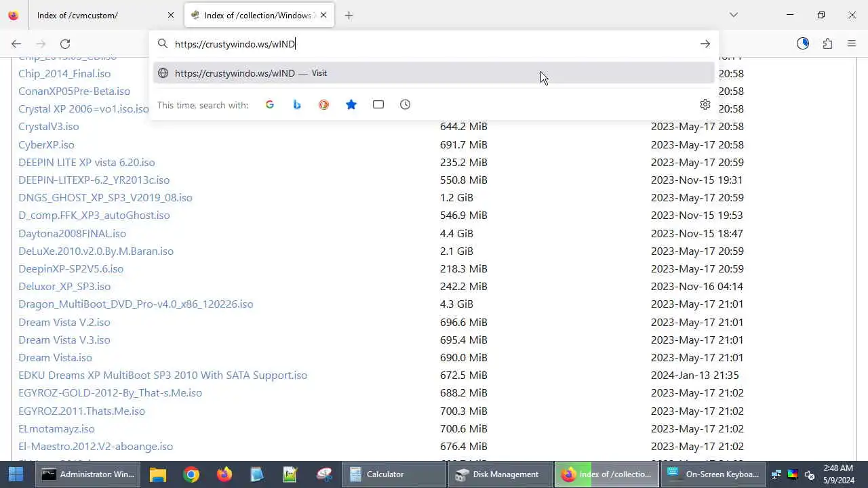The width and height of the screenshot is (868, 488).
Task: Open DEEPIN-LITEXP-6.2_YR2013c.iso link
Action: [x=94, y=180]
